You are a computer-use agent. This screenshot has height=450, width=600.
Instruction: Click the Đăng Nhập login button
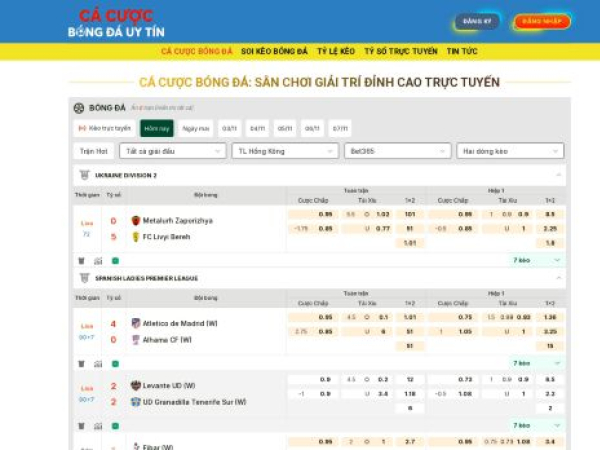coord(542,21)
